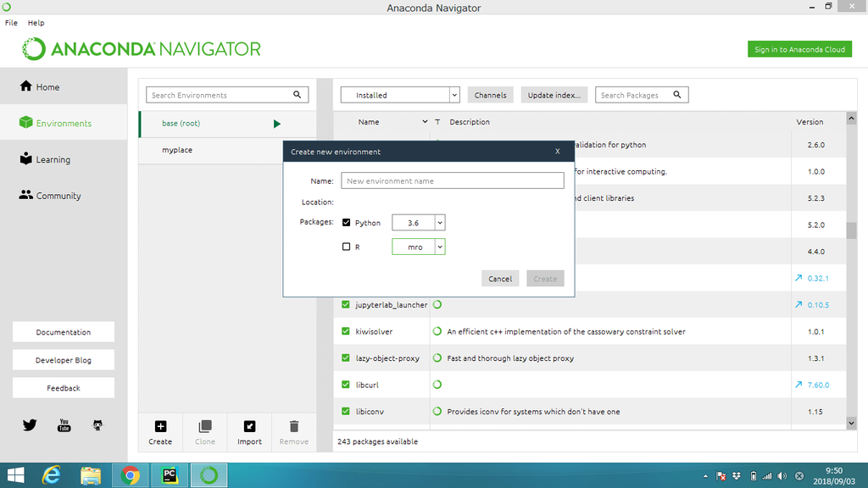Uncheck the Python package checkbox
Viewport: 868px width, 488px height.
click(x=346, y=223)
